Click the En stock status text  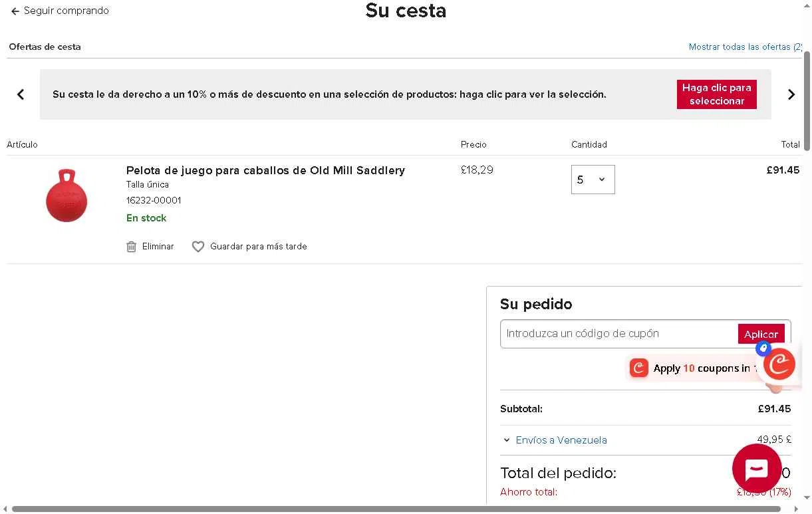pos(146,218)
